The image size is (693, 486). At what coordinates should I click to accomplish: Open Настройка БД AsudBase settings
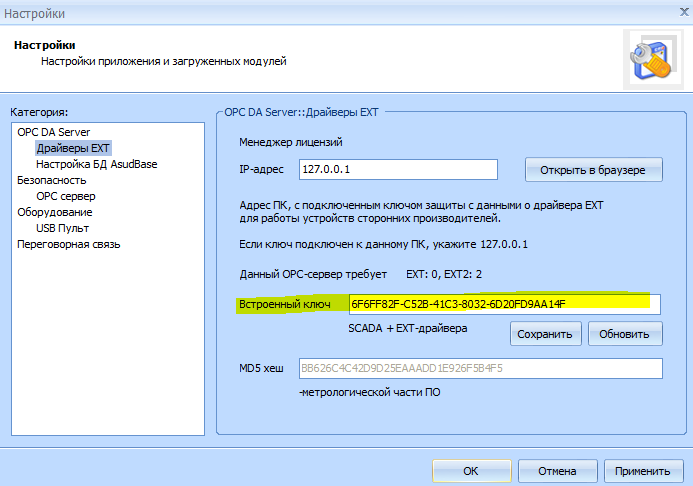coord(96,164)
